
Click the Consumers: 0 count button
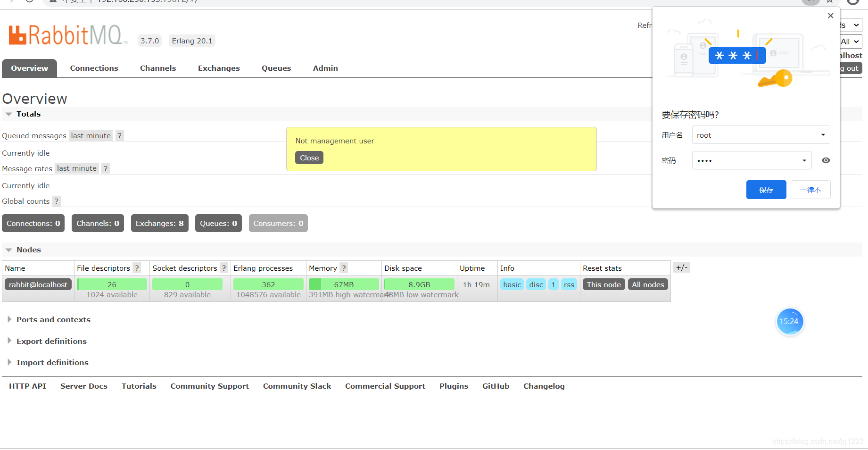(x=278, y=223)
